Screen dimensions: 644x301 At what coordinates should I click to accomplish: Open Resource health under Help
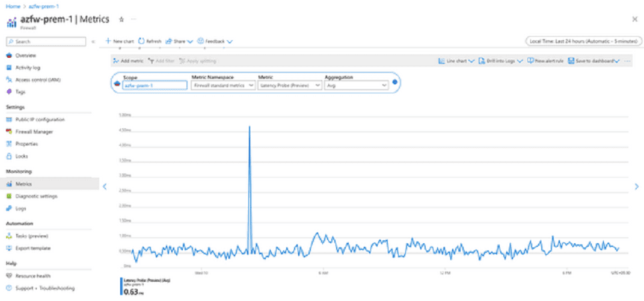click(33, 276)
